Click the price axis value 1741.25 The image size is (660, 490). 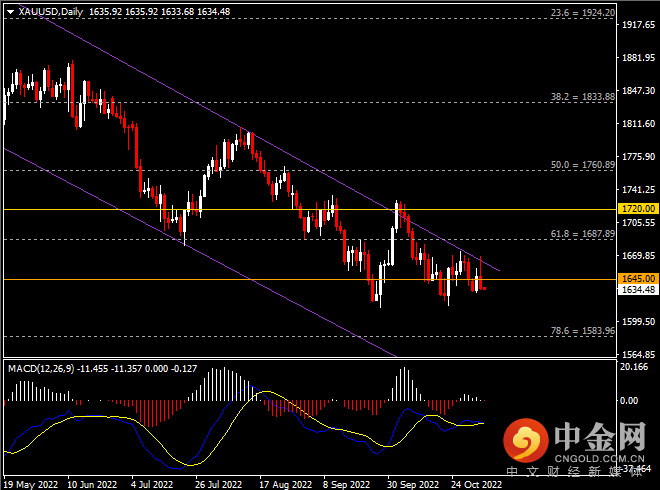[x=639, y=190]
